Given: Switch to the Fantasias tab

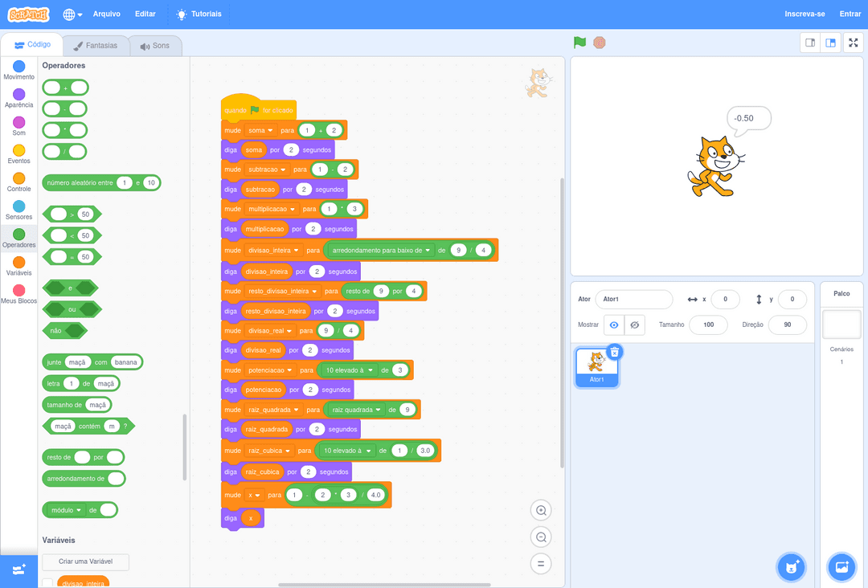Looking at the screenshot, I should pos(96,45).
